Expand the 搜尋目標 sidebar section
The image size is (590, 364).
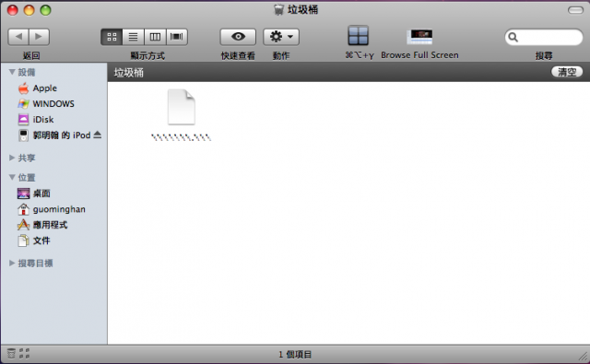coord(12,263)
